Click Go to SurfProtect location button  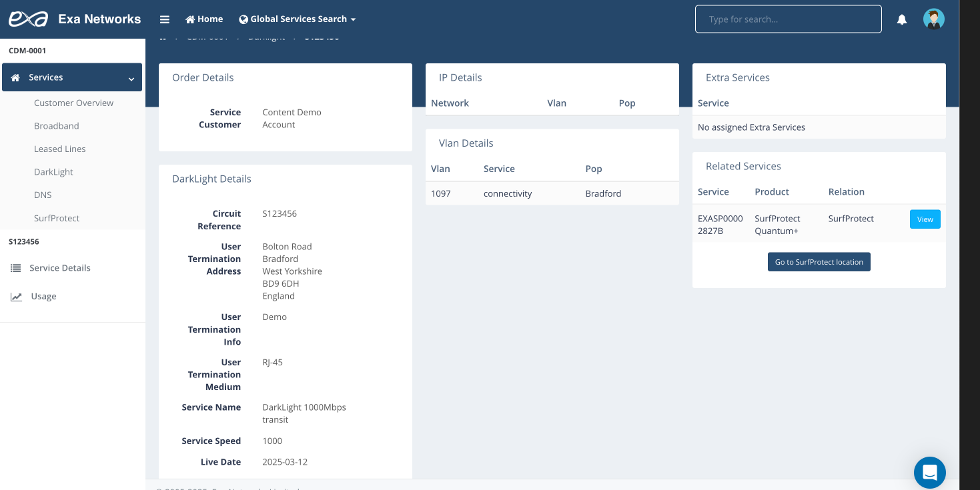click(x=819, y=262)
